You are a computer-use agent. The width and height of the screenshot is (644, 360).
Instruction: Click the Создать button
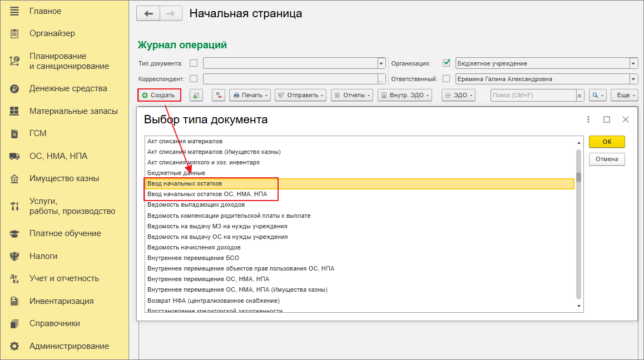159,95
